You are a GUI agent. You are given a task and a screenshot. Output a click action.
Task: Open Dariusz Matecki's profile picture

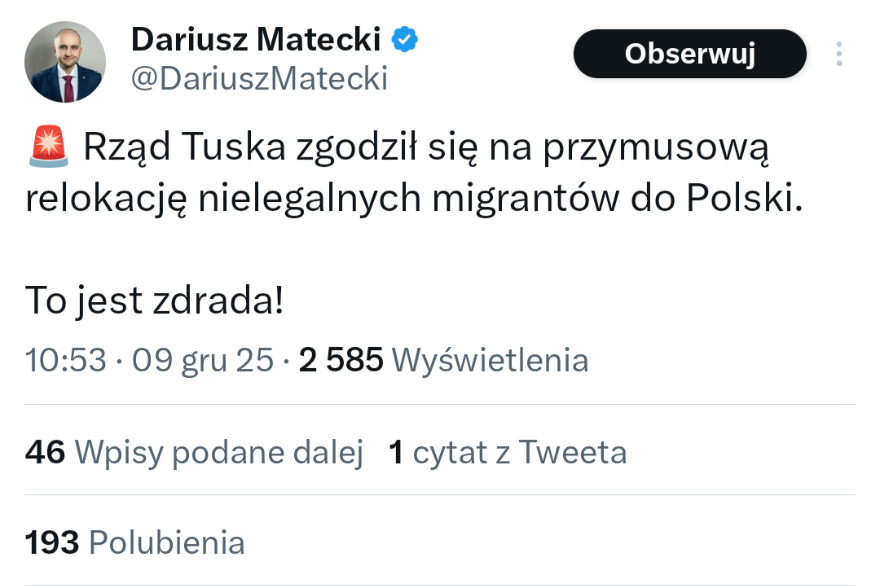coord(65,62)
